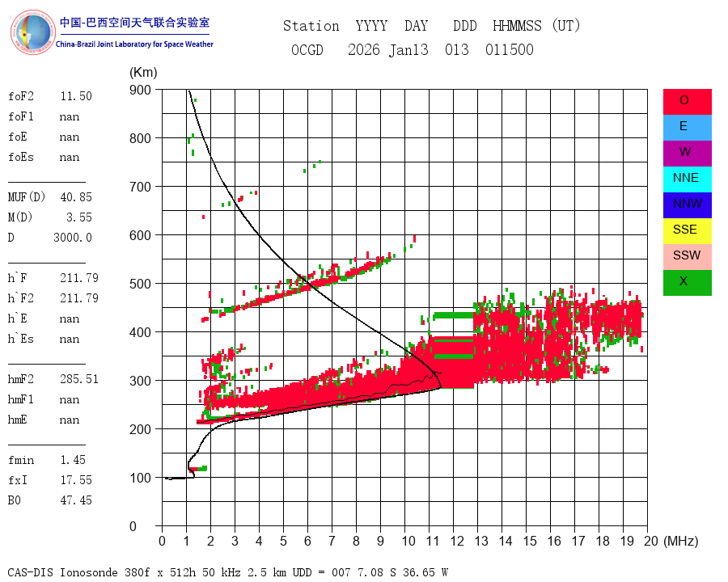Screen dimensions: 728x582
Task: Click the 500 km axis tick label
Action: click(x=140, y=284)
